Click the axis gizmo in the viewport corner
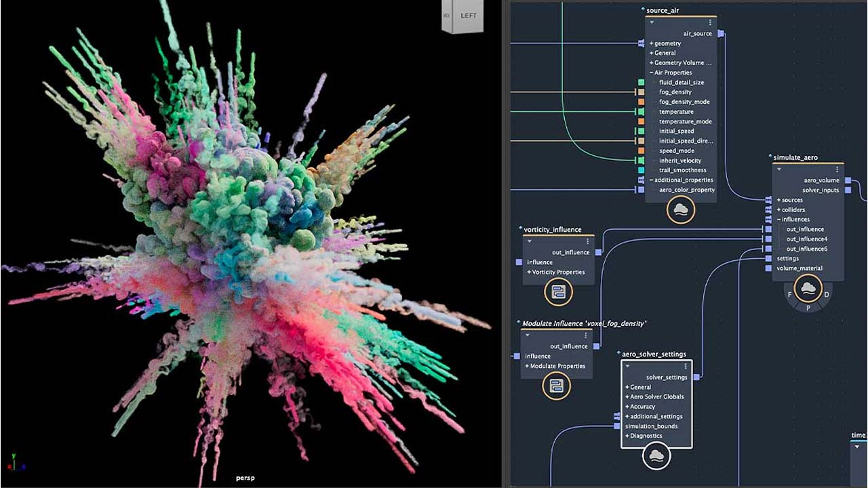The image size is (868, 488). [x=15, y=461]
